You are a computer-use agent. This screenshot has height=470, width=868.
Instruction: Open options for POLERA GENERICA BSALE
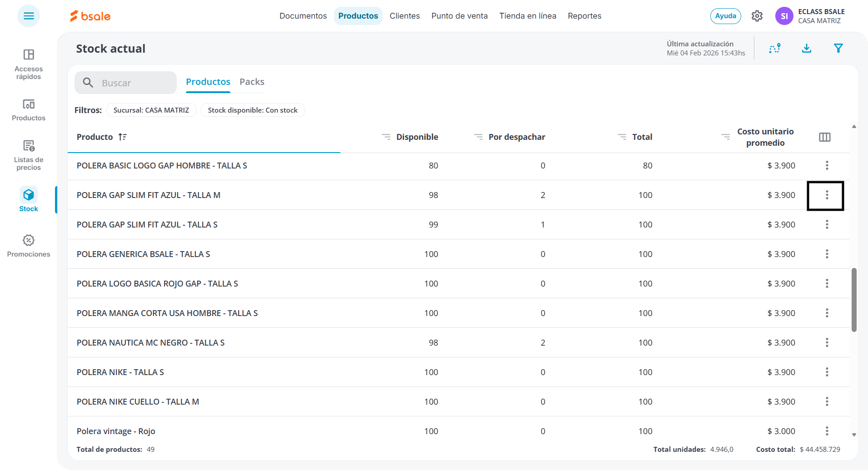[827, 254]
